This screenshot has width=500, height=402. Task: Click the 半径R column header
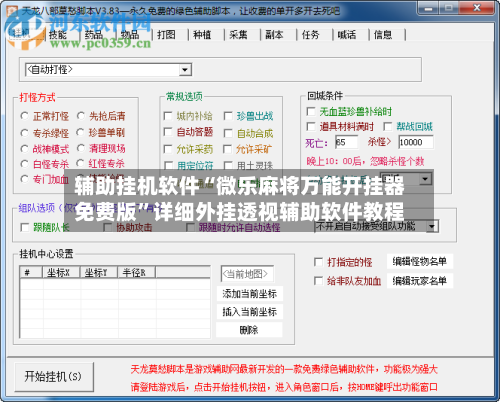click(137, 272)
